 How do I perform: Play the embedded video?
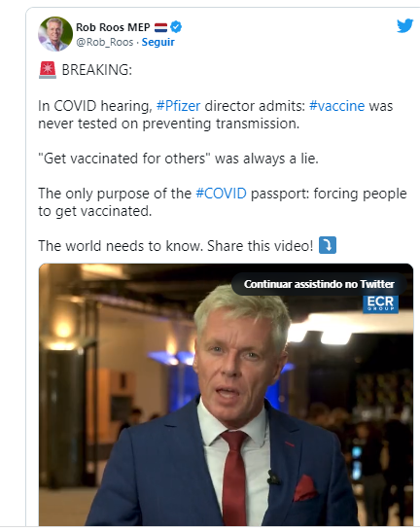tap(226, 395)
